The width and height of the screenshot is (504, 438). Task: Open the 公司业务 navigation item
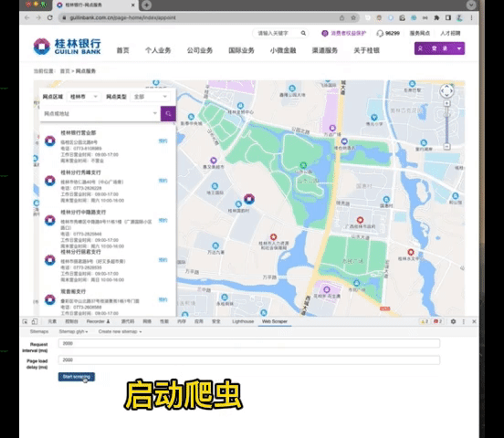point(200,50)
